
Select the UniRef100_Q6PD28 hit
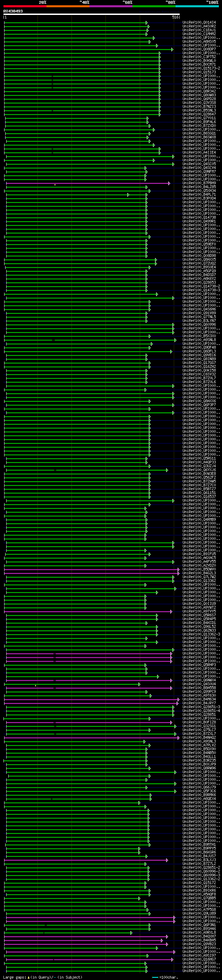pos(199,99)
